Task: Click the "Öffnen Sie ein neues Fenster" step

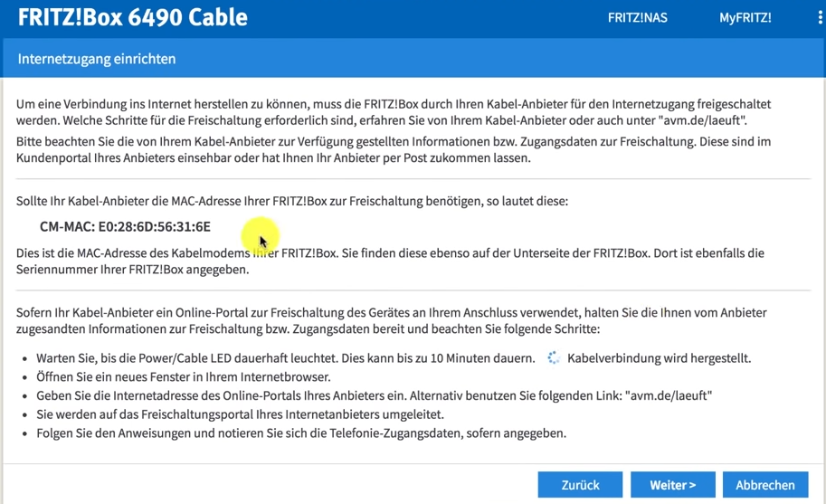Action: (184, 376)
